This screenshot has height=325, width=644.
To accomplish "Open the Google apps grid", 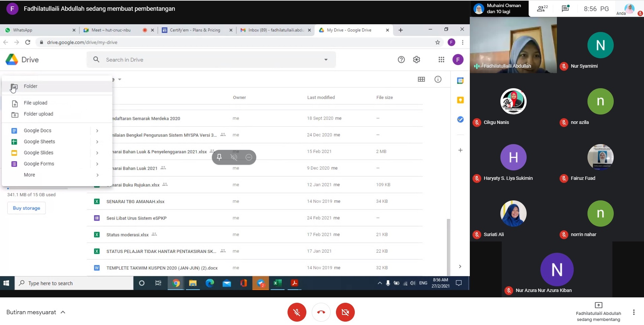I will click(441, 60).
